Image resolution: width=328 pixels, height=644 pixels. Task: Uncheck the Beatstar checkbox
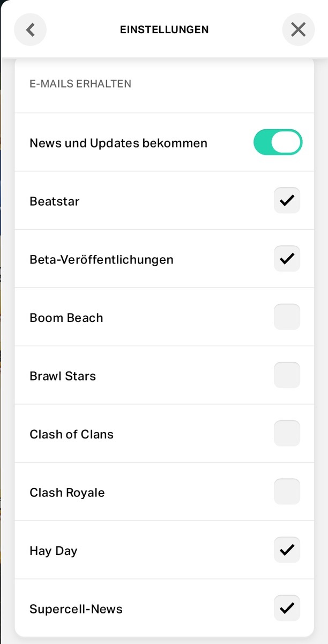tap(287, 201)
